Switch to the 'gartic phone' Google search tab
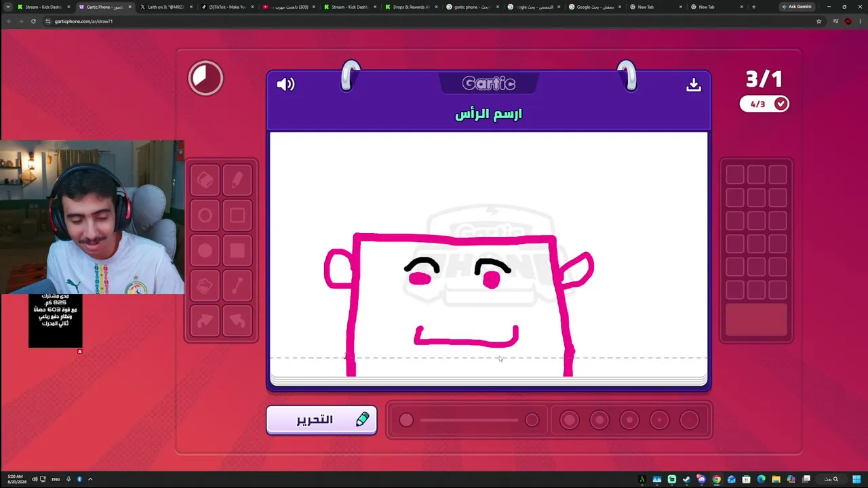This screenshot has width=868, height=488. [472, 7]
